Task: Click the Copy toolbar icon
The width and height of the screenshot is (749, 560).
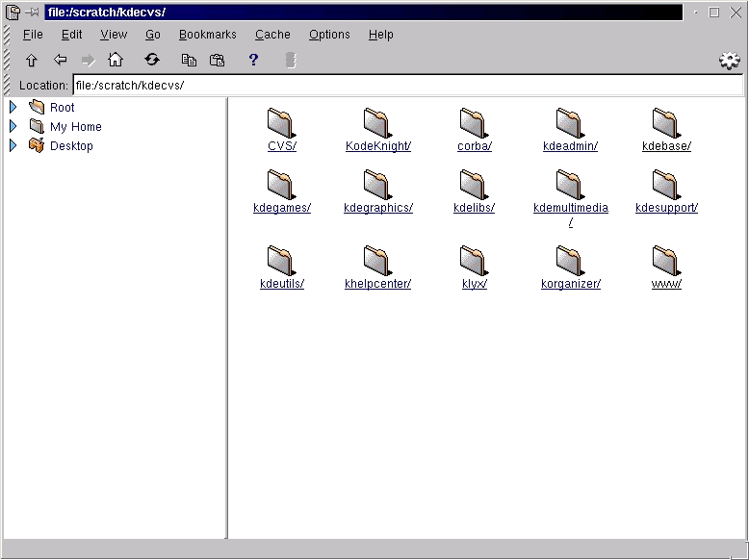Action: tap(189, 60)
